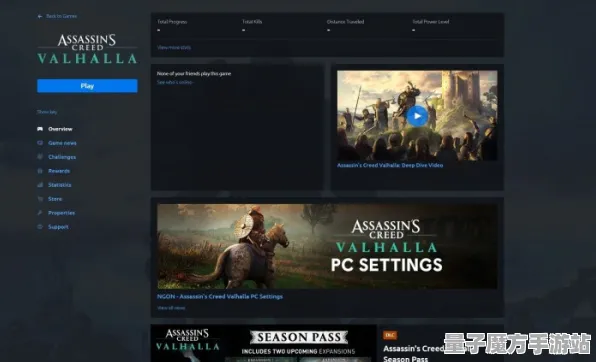
Task: Click the Back to Games arrow icon
Action: [40, 16]
